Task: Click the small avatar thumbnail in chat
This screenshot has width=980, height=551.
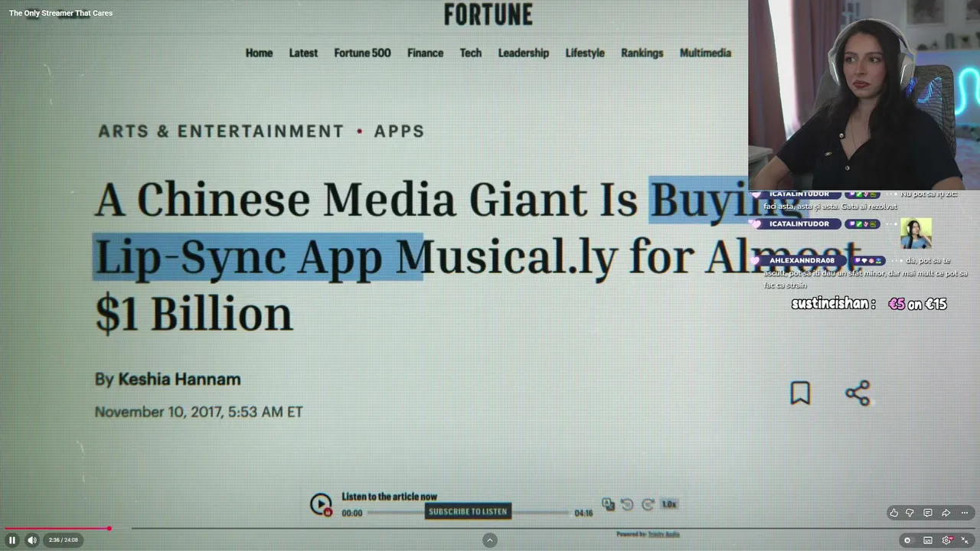Action: click(916, 233)
